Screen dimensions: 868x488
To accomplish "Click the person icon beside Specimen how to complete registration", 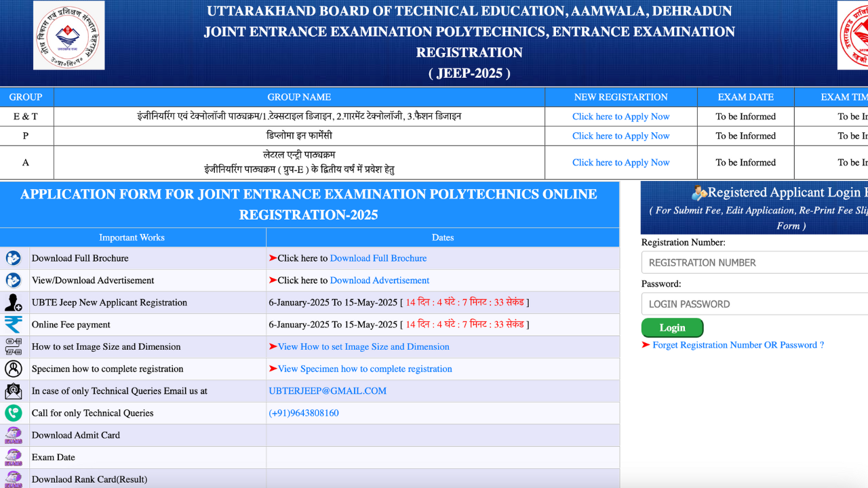I will [14, 369].
